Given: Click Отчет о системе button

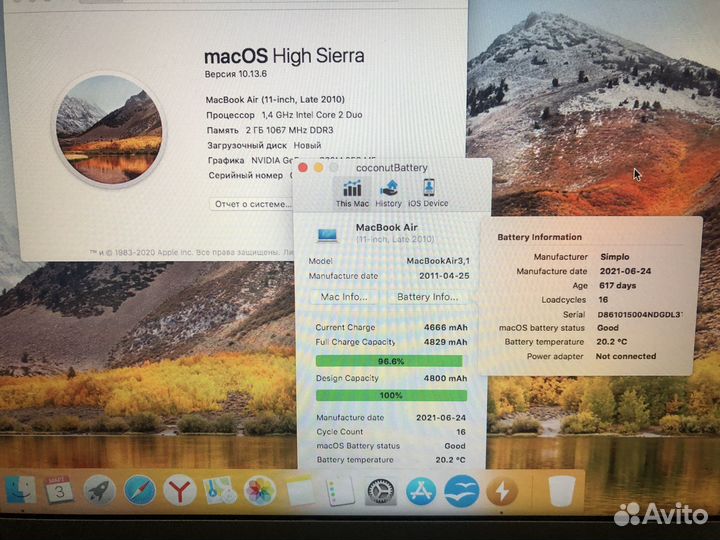Looking at the screenshot, I should click(252, 204).
